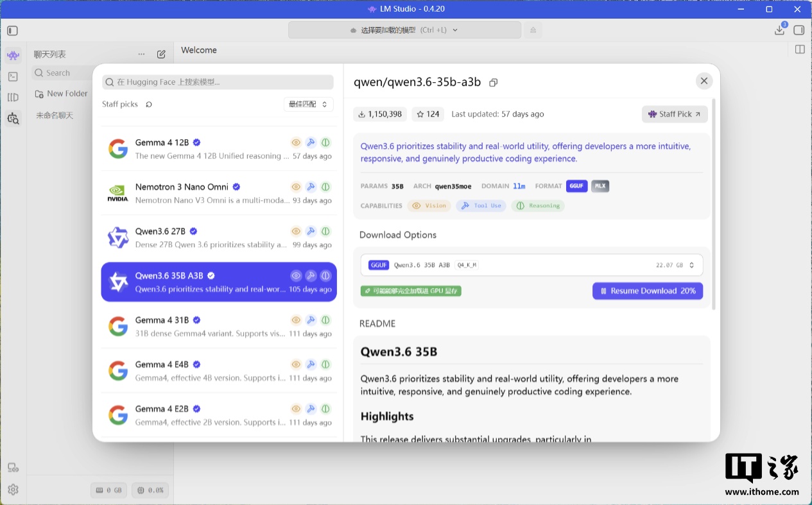Click the 11m domain value
812x505 pixels.
click(x=519, y=186)
